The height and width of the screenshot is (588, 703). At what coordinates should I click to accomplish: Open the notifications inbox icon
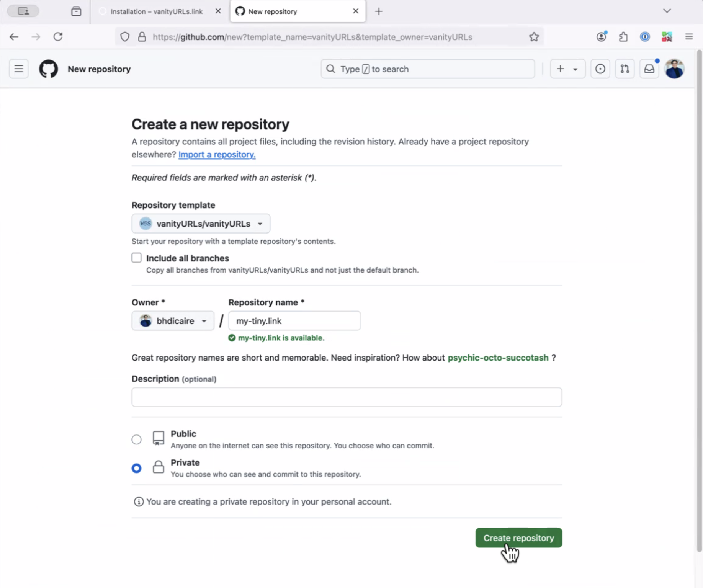click(x=649, y=69)
